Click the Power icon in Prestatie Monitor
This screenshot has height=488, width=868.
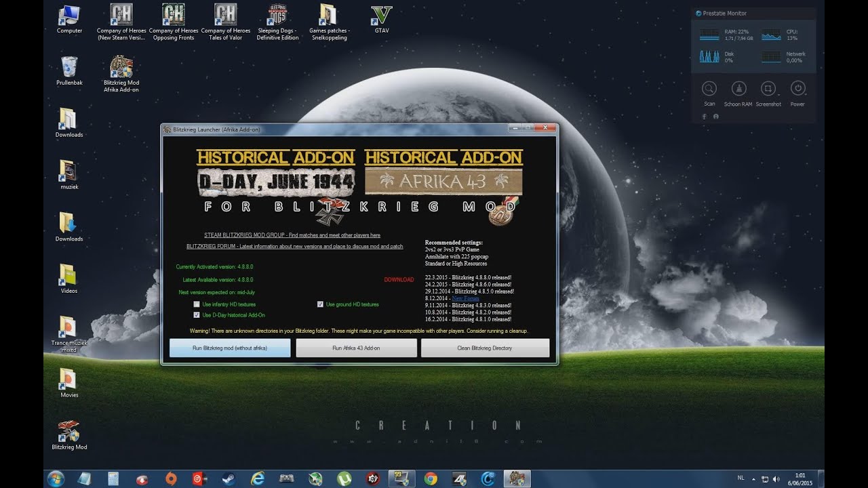click(798, 89)
